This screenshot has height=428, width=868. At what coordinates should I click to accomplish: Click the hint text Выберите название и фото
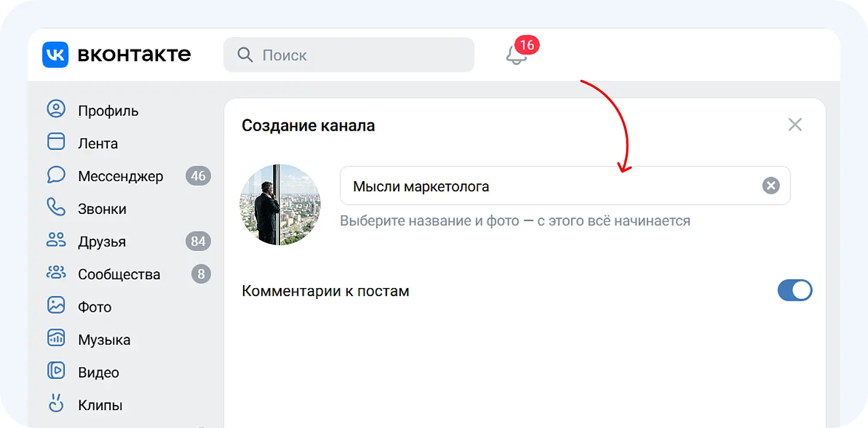[x=515, y=221]
